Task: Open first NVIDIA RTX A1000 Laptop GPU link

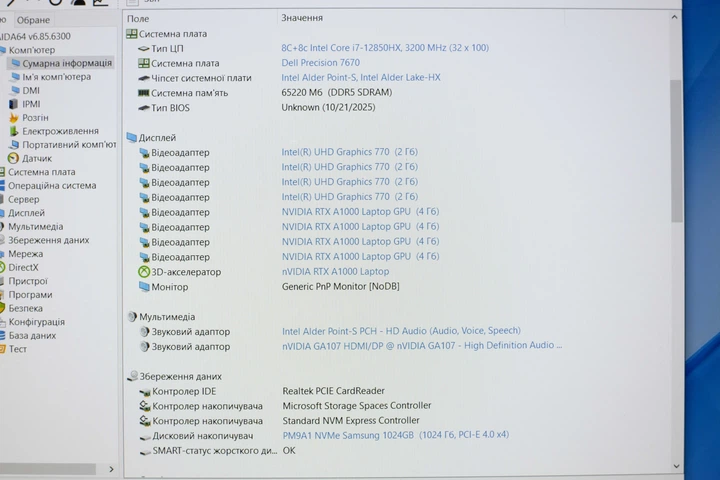Action: [360, 211]
